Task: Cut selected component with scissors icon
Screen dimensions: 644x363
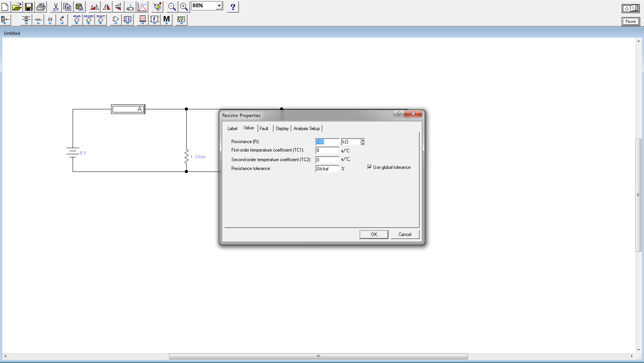Action: 55,7
